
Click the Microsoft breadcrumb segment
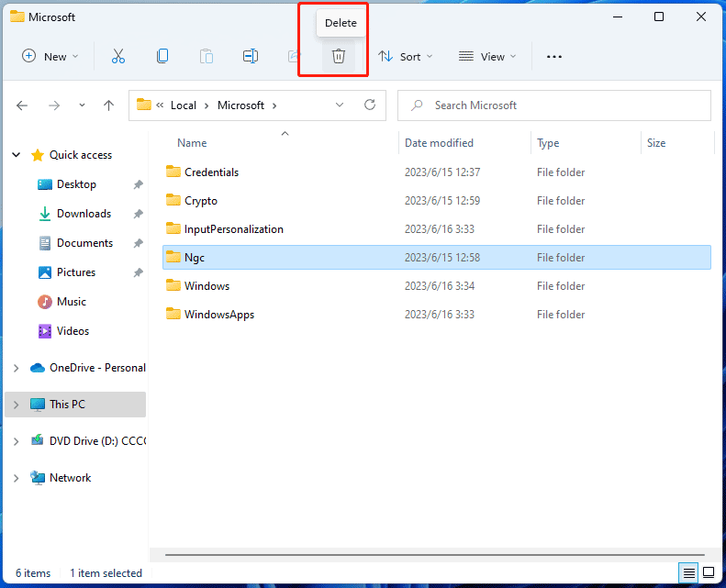click(240, 105)
